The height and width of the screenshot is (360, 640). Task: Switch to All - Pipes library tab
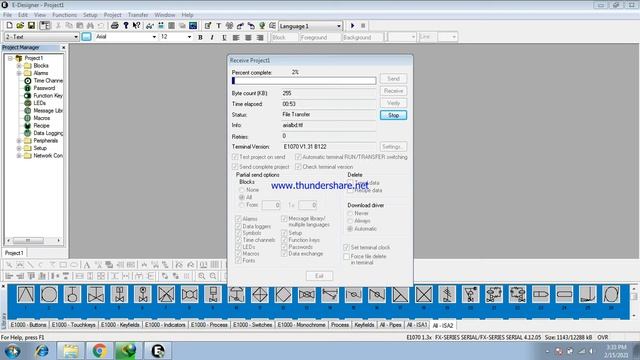(x=391, y=325)
